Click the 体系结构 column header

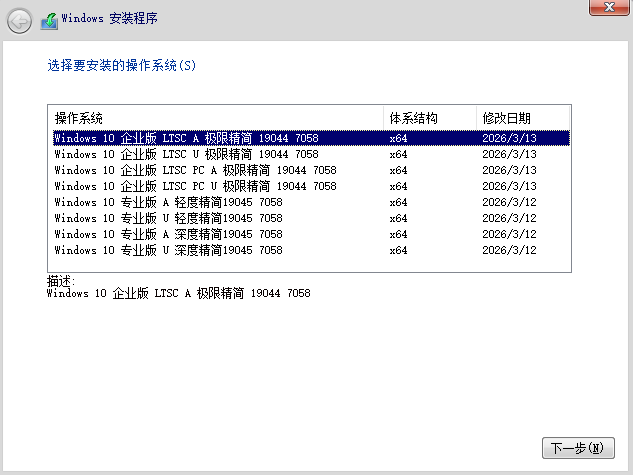(430, 118)
